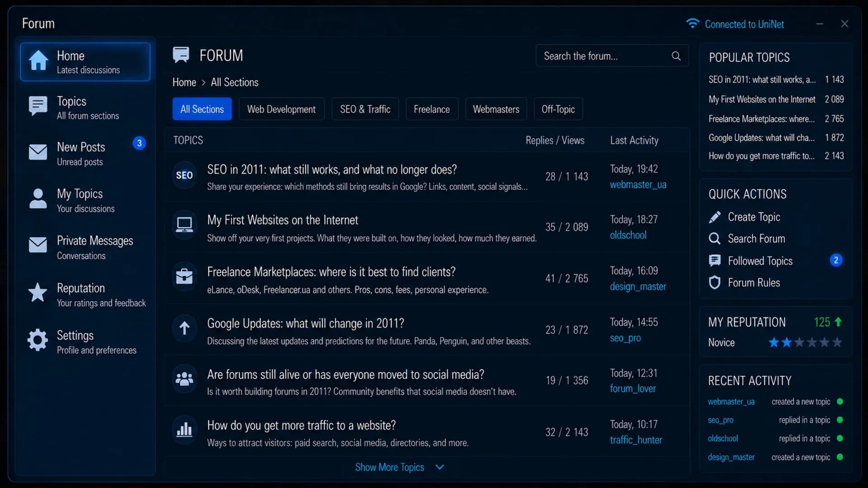The width and height of the screenshot is (868, 488).
Task: Open the traffic_hunter user link
Action: point(636,440)
